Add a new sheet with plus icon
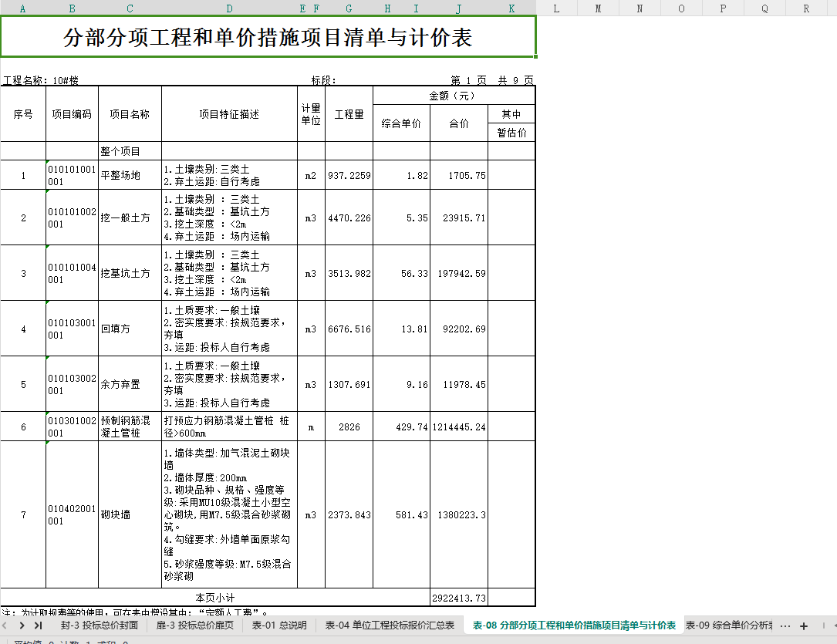This screenshot has width=837, height=644. click(804, 625)
